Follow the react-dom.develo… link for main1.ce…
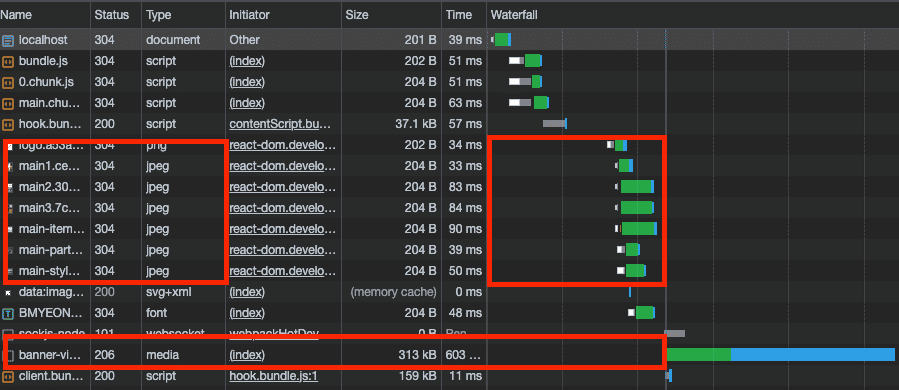899x390 pixels. point(282,166)
